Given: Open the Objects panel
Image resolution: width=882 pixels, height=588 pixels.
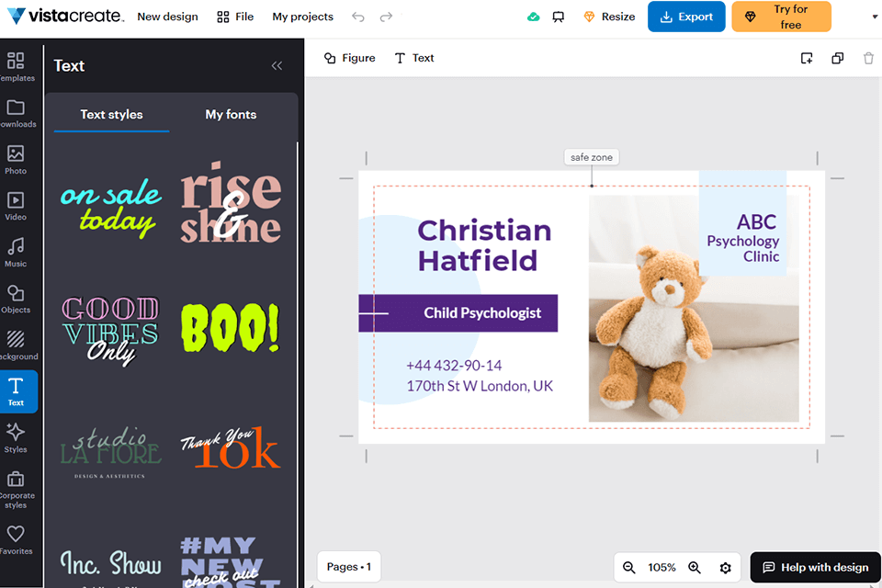Looking at the screenshot, I should (16, 299).
